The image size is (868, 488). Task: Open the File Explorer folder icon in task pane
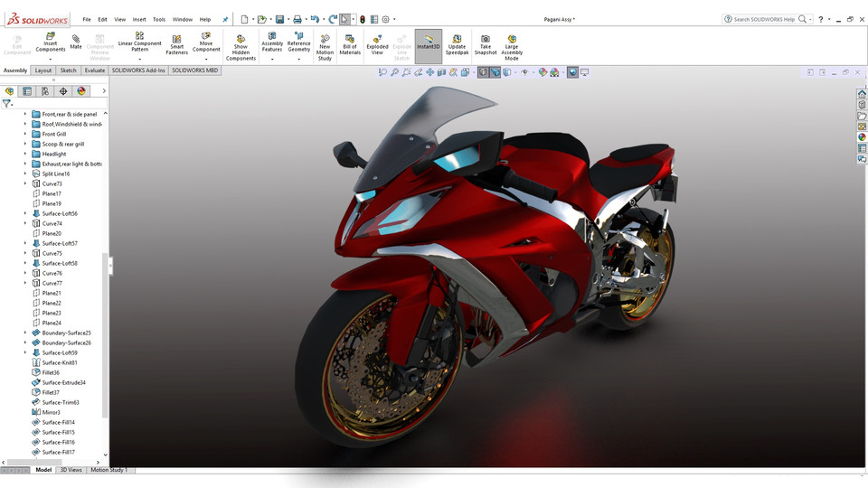[862, 116]
